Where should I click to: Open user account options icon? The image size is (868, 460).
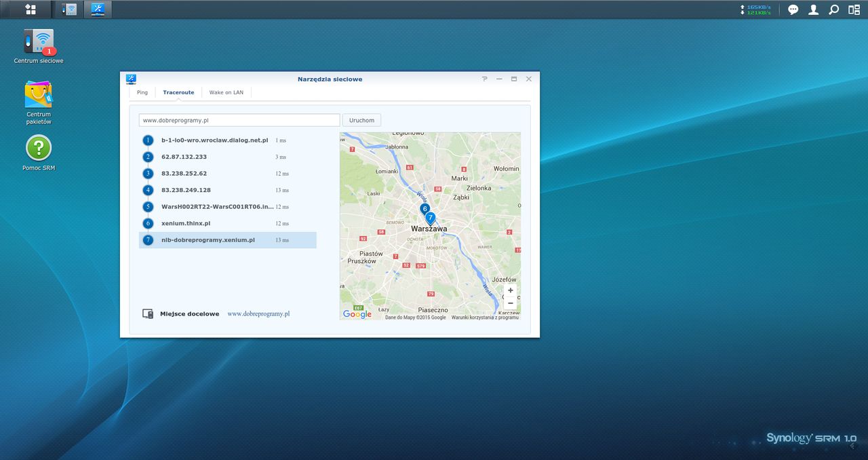coord(813,9)
